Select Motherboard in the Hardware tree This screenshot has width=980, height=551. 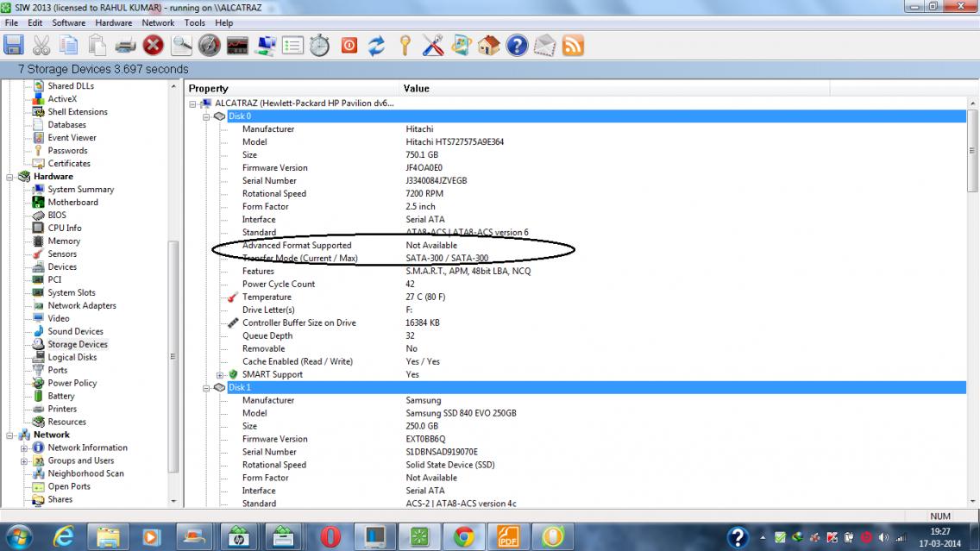tap(72, 202)
